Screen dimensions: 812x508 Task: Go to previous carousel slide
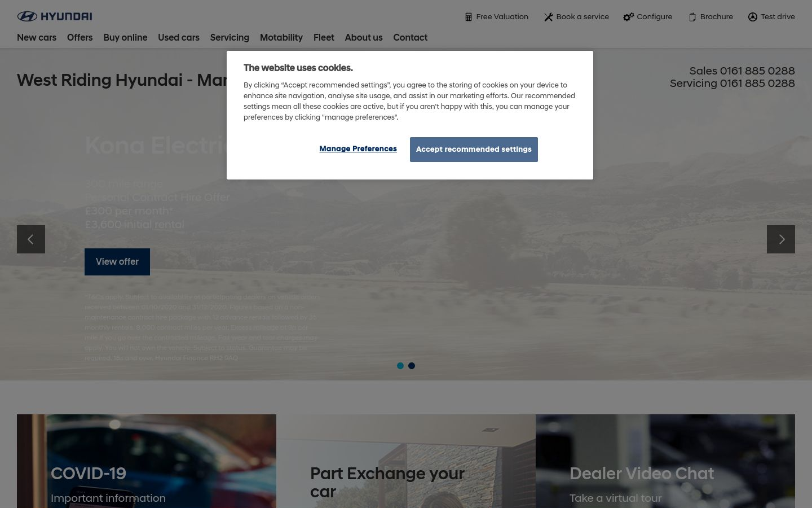[x=31, y=239]
